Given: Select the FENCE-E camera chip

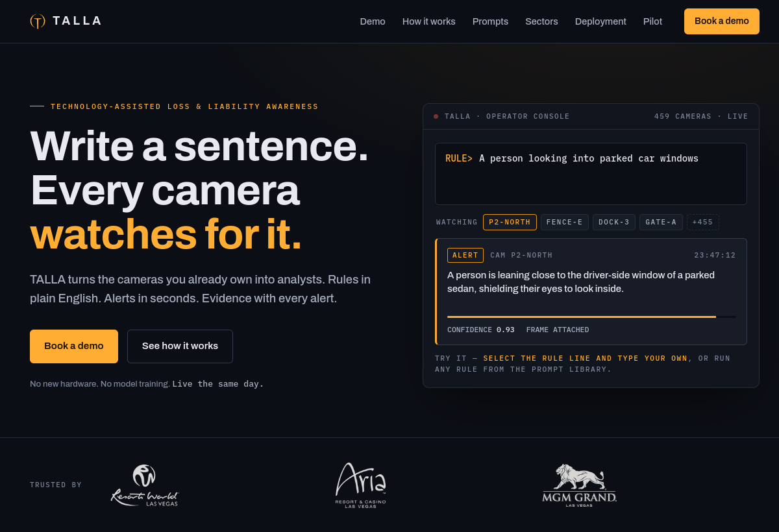Looking at the screenshot, I should [565, 223].
